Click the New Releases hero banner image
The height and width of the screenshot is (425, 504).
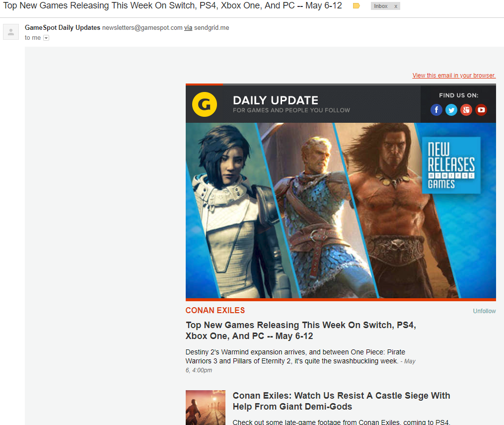click(x=341, y=210)
